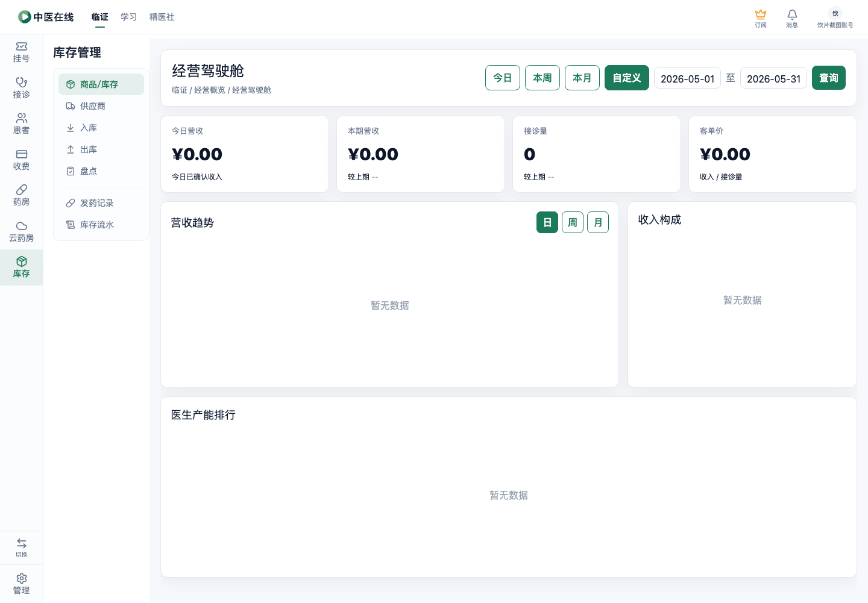868x603 pixels.
Task: Click the 查询 button
Action: pos(829,78)
